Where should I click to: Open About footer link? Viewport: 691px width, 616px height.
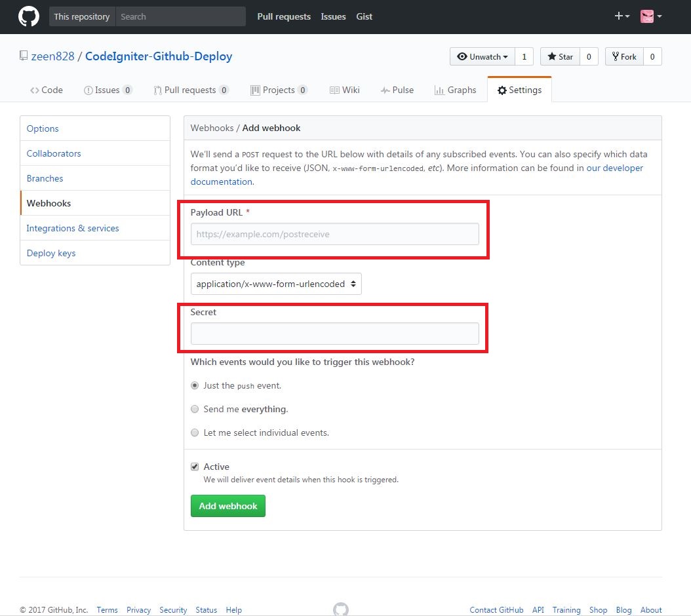tap(651, 610)
